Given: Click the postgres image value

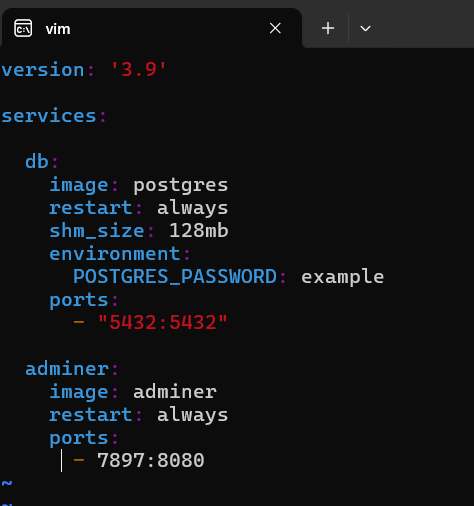Looking at the screenshot, I should [x=181, y=185].
